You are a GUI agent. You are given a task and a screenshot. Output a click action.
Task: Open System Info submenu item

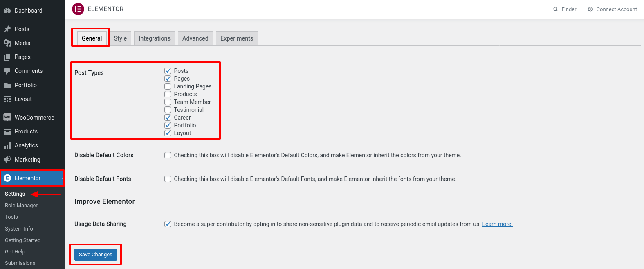click(19, 229)
